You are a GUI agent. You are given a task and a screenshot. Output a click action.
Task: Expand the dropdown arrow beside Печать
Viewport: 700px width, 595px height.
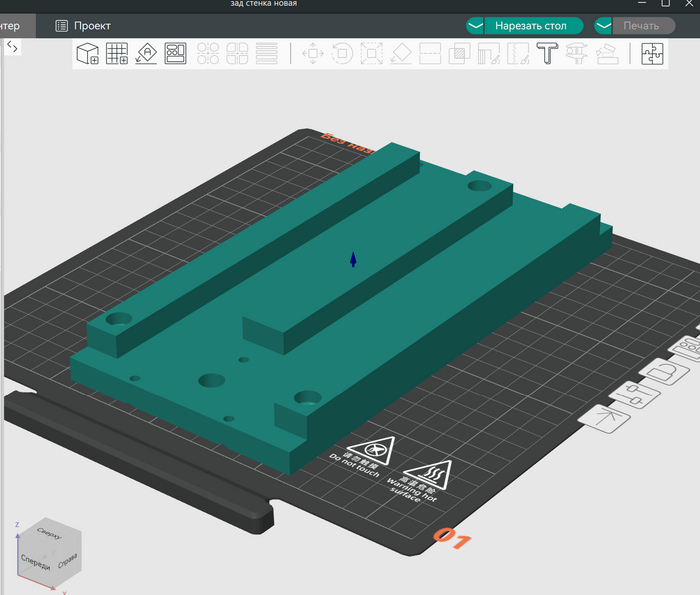coord(603,26)
